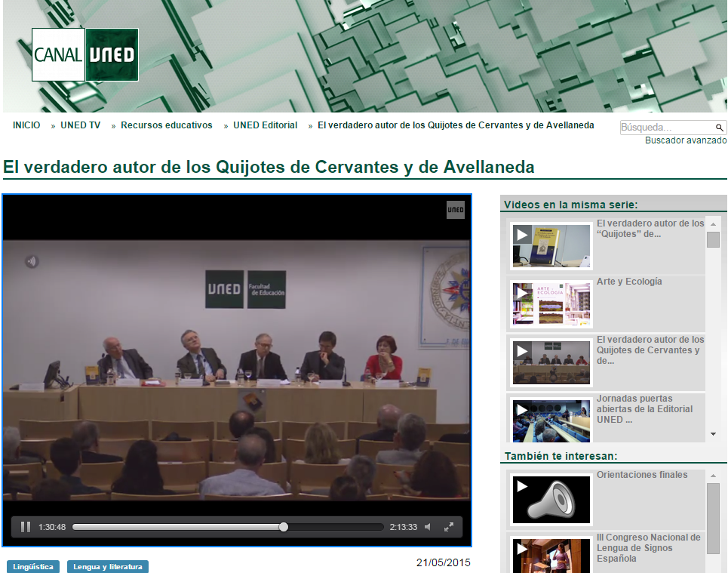Image resolution: width=728 pixels, height=573 pixels.
Task: Click scrollbar thumb of También te interesan
Action: pyautogui.click(x=713, y=519)
